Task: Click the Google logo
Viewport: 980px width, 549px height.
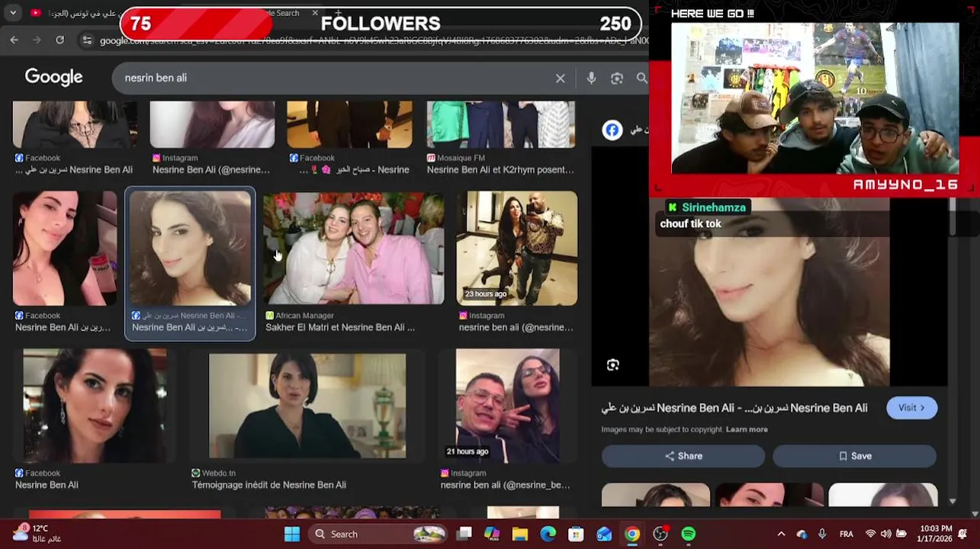Action: tap(53, 77)
